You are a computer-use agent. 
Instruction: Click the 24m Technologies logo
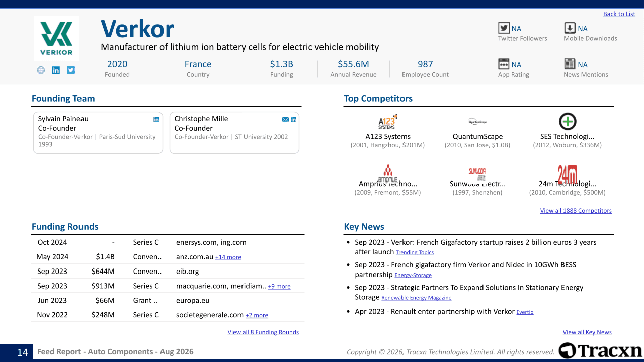(x=568, y=174)
